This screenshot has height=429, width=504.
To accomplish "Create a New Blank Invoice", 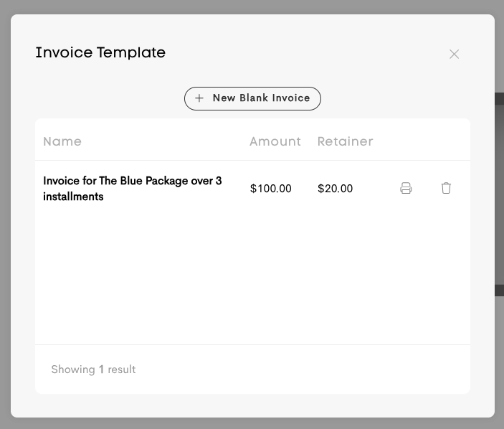I will 252,98.
